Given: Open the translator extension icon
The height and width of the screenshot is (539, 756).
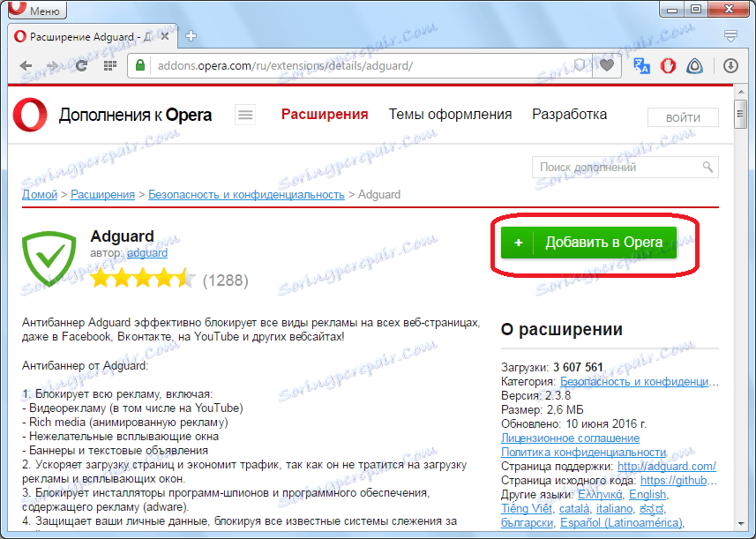Looking at the screenshot, I should 641,65.
